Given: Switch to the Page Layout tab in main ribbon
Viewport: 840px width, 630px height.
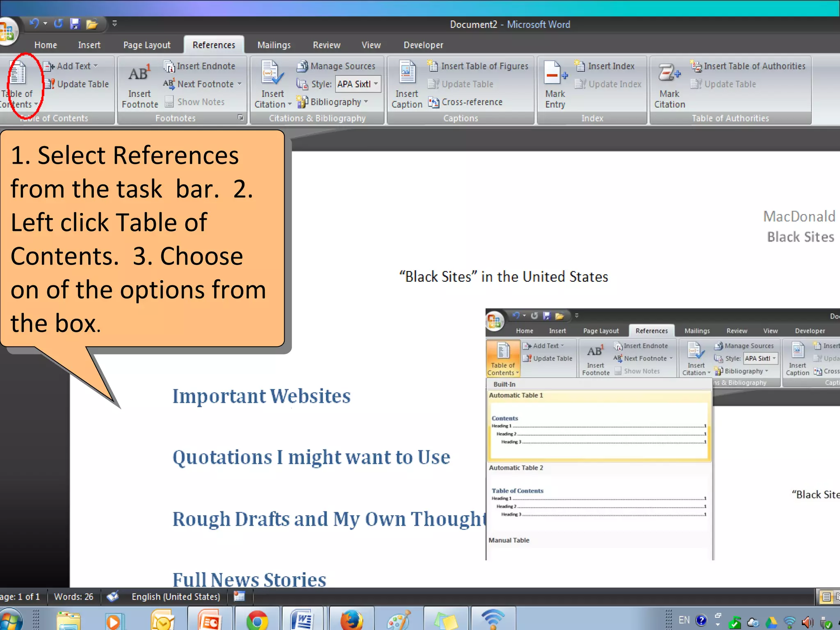Looking at the screenshot, I should [147, 45].
